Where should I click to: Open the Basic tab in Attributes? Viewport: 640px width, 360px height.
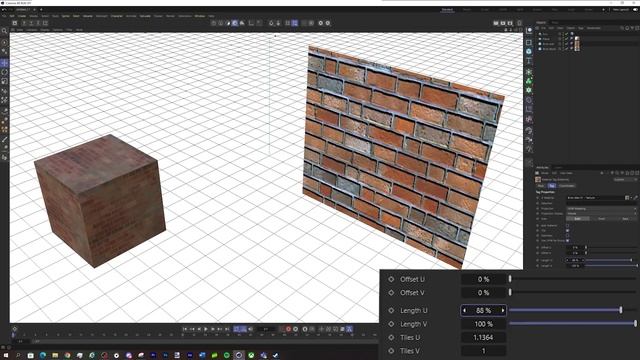(x=541, y=186)
